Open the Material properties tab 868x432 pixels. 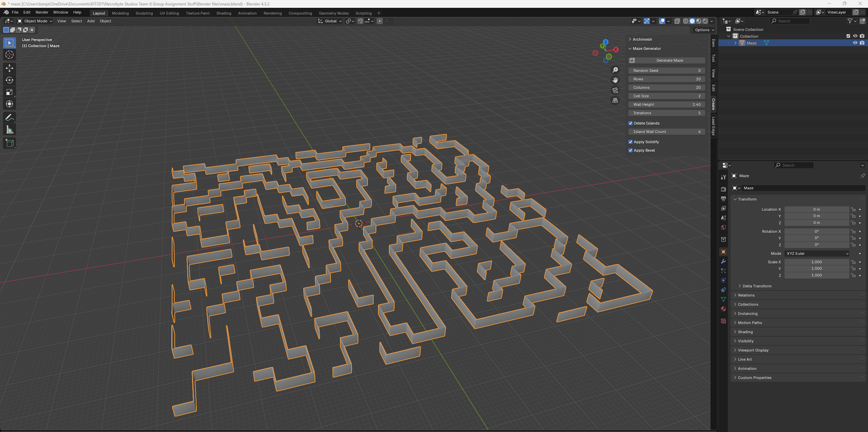(x=723, y=309)
